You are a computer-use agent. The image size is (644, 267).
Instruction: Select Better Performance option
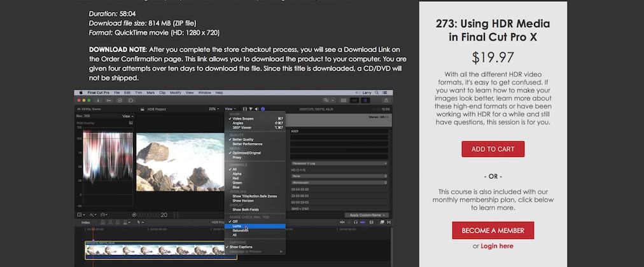coord(255,144)
